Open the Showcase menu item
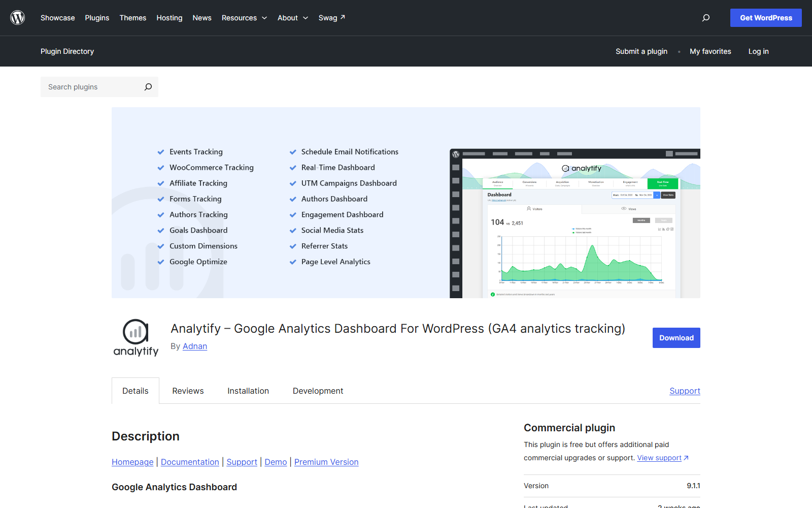Image resolution: width=812 pixels, height=508 pixels. point(58,18)
